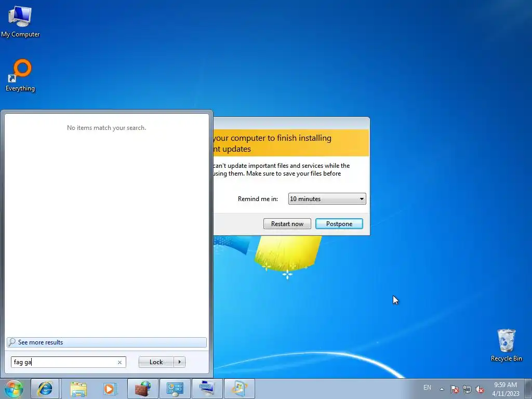Open the My Computer desktop icon
The width and height of the screenshot is (532, 399).
click(20, 22)
